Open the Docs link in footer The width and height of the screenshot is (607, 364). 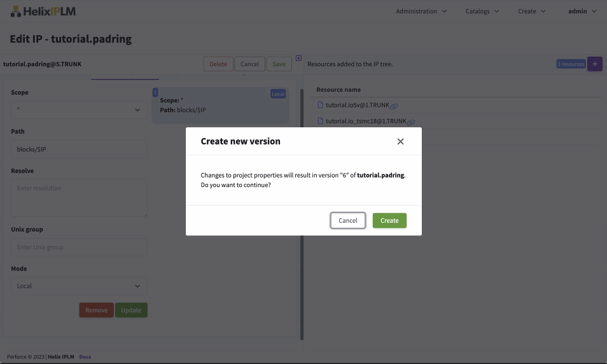click(x=85, y=356)
